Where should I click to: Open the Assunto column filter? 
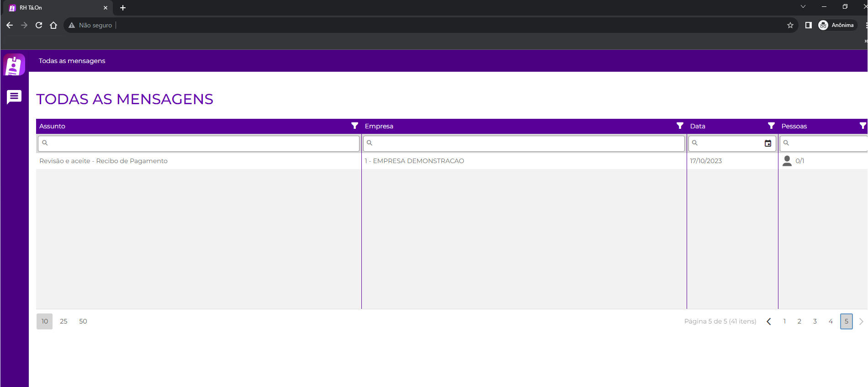355,126
